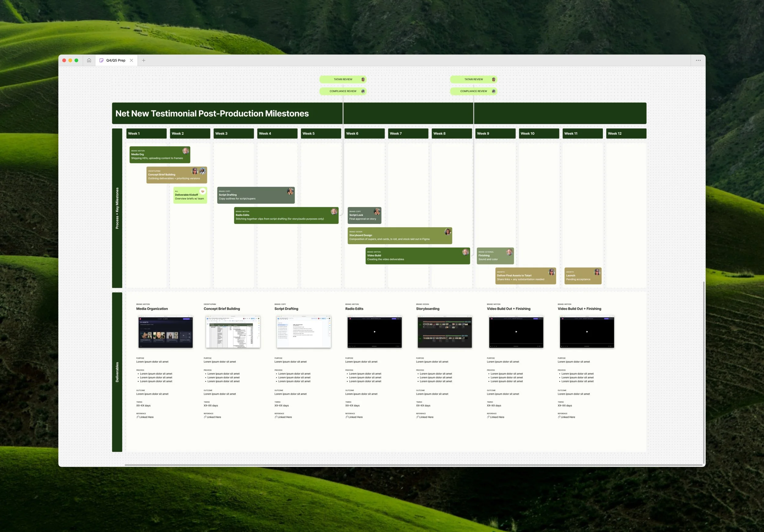This screenshot has height=532, width=764.
Task: Open Linked Here under Media Organization
Action: (x=146, y=417)
